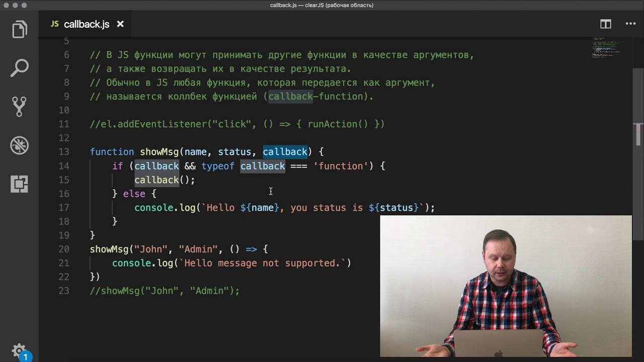Click the 'showMsg' function name on line 13
Screen dimensions: 644x362
[159, 152]
